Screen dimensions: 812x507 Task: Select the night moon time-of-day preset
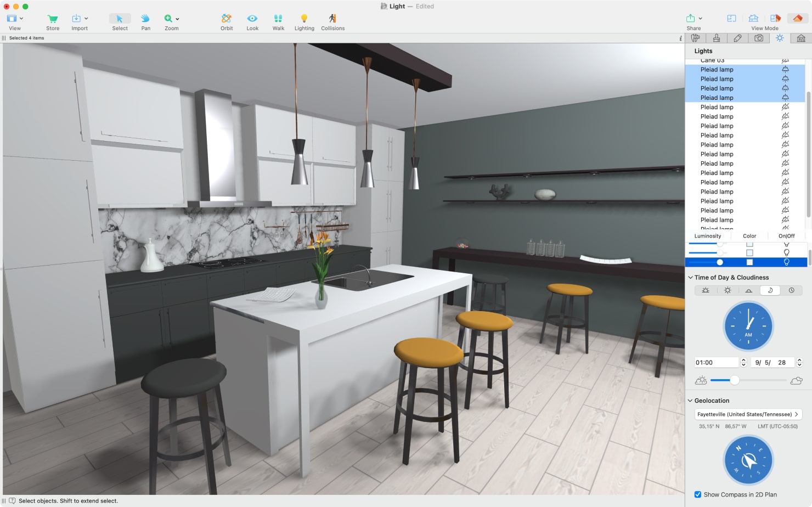click(x=770, y=290)
